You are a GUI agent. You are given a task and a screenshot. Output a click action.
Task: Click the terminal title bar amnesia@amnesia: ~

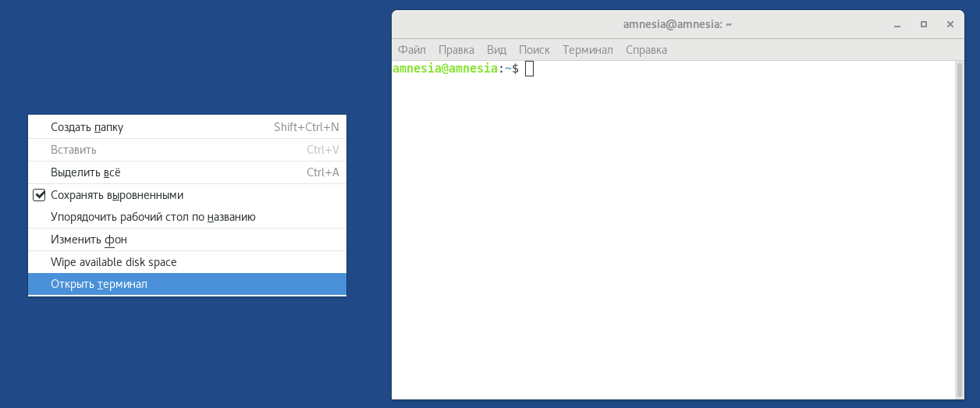pos(677,24)
